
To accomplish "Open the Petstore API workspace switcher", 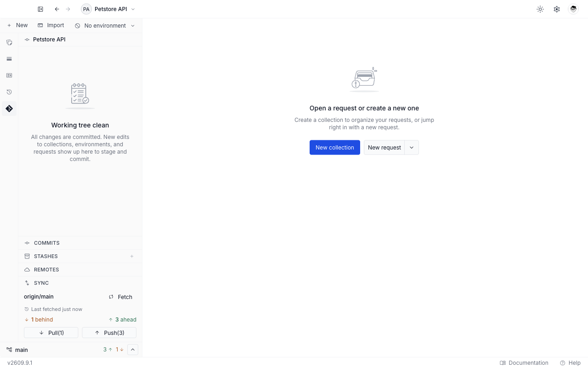I will pos(108,9).
